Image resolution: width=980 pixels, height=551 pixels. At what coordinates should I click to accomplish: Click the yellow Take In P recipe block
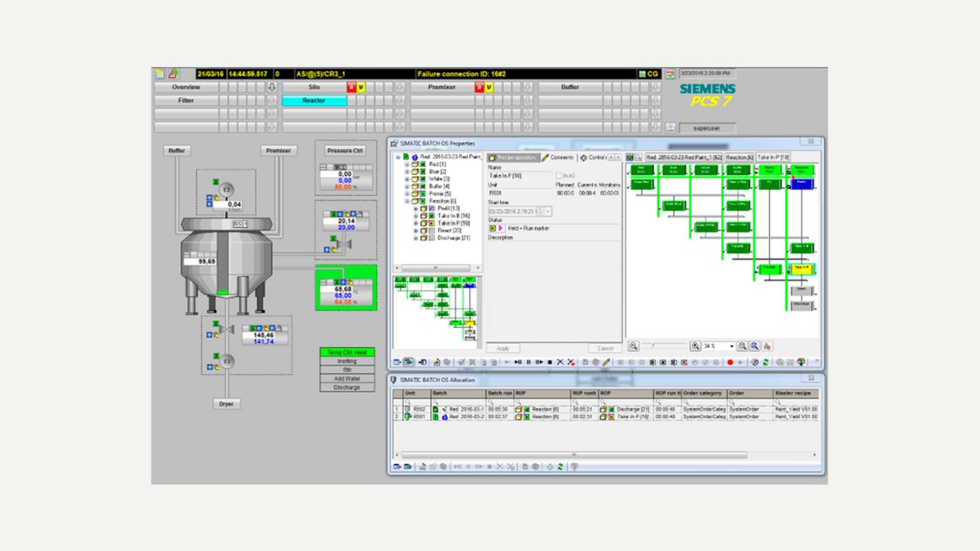[x=801, y=269]
